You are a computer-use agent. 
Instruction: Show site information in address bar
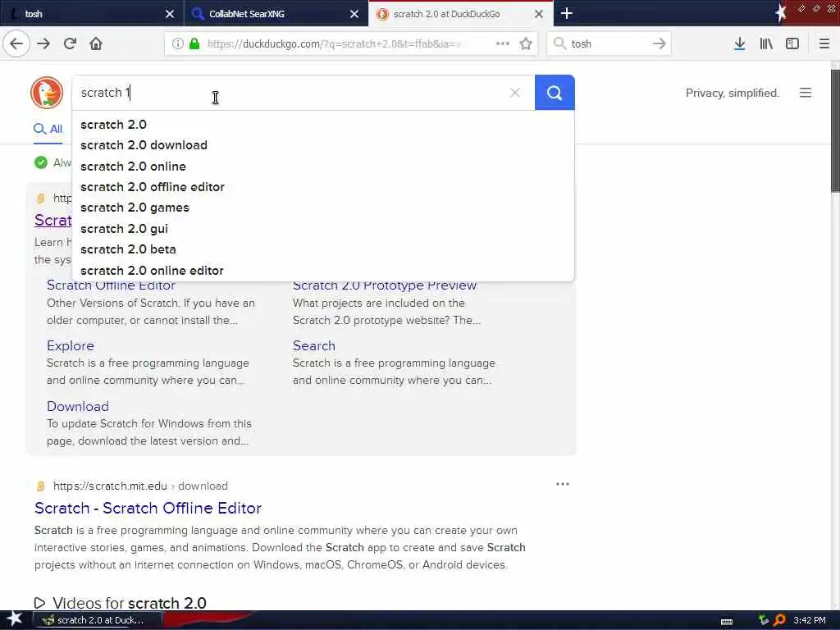coord(177,43)
